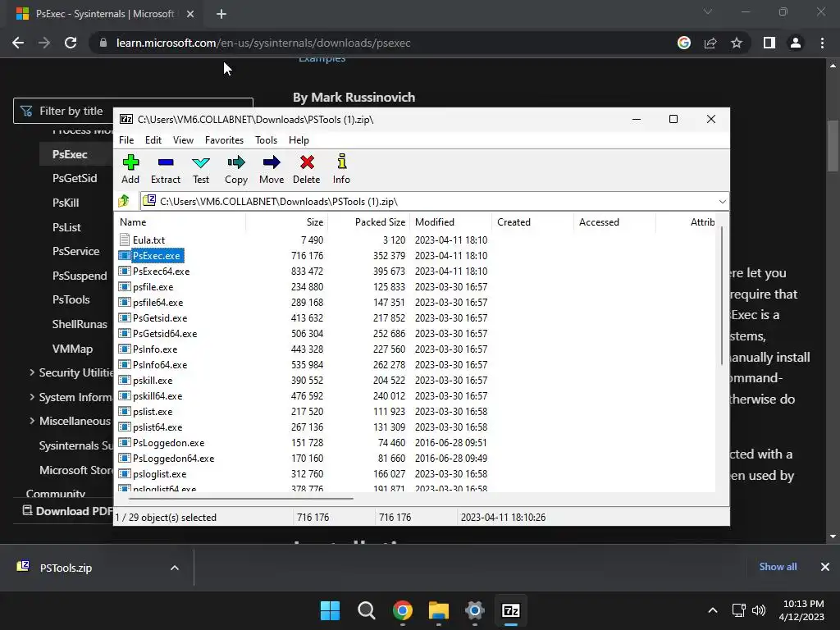Click Show all downloads link
The image size is (840, 630).
[x=778, y=567]
